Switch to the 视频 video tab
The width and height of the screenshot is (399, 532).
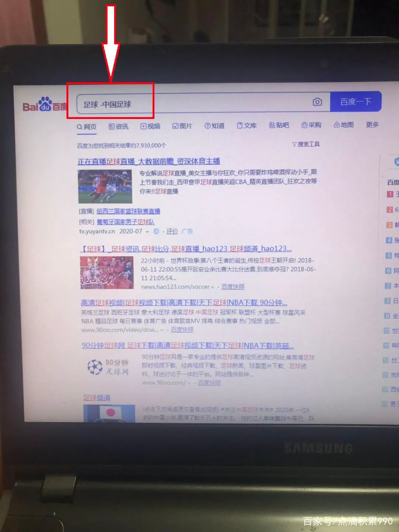150,126
